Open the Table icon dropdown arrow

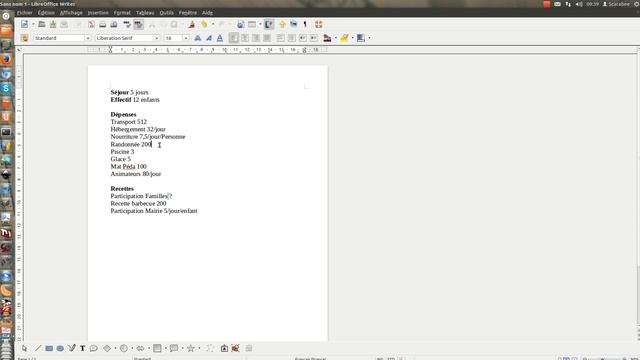(260, 24)
